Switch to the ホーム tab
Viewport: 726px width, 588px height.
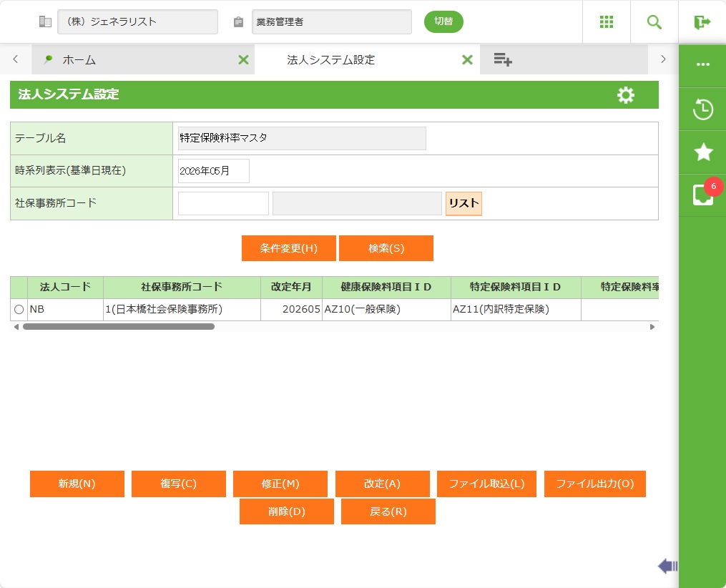79,60
